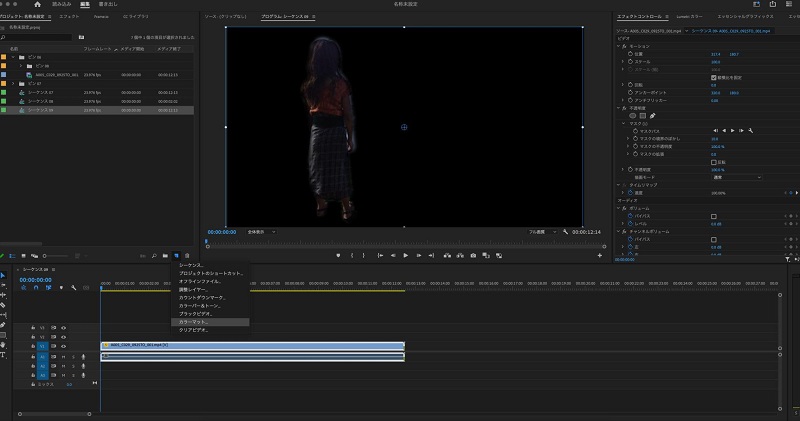The height and width of the screenshot is (421, 800).
Task: Pick the free draw bezier pen mask
Action: click(653, 116)
